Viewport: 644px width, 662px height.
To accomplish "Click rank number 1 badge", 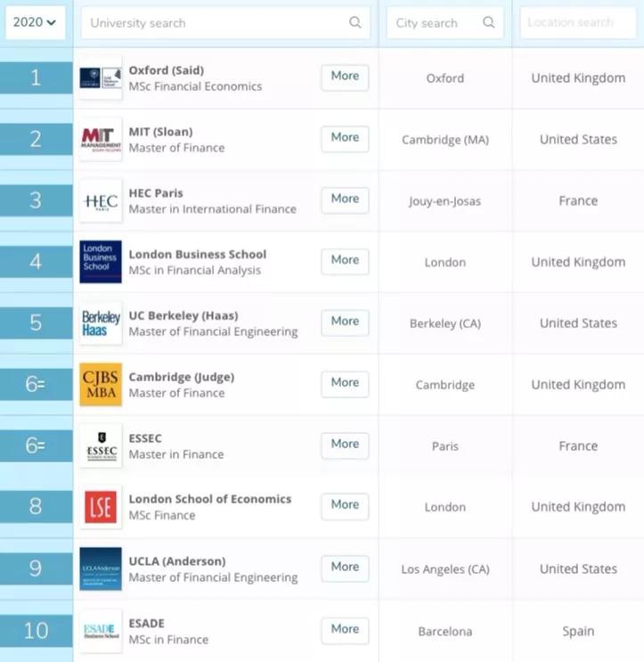I will pos(37,78).
